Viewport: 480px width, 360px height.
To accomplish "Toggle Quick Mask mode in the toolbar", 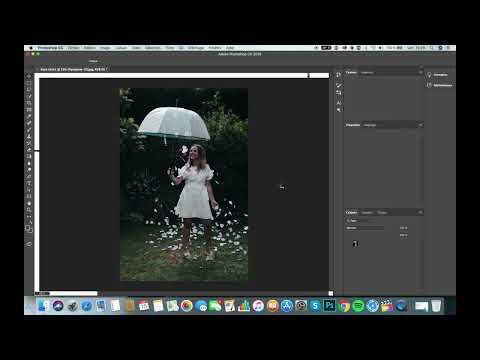I will point(29,244).
